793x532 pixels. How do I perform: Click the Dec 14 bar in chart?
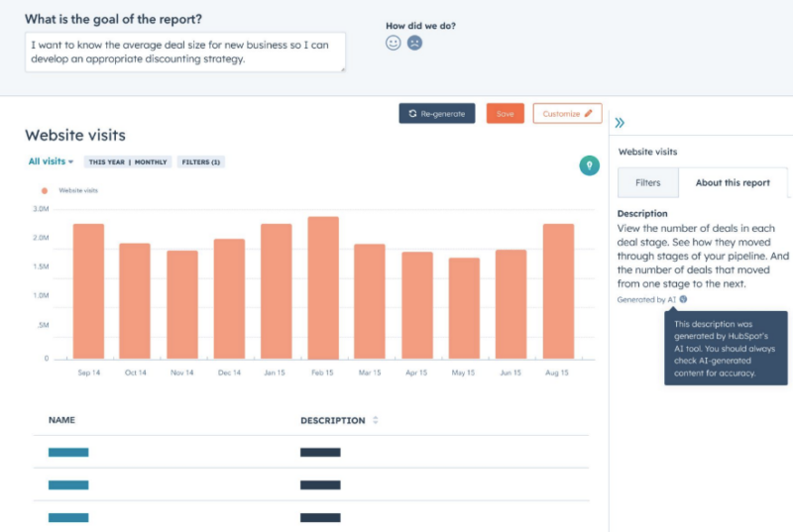click(229, 298)
